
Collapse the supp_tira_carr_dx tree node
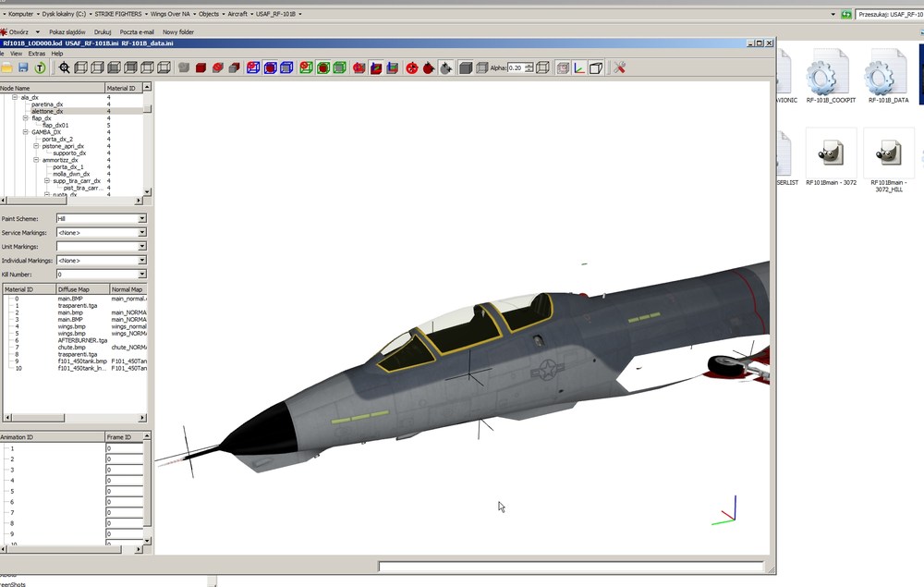tap(46, 181)
